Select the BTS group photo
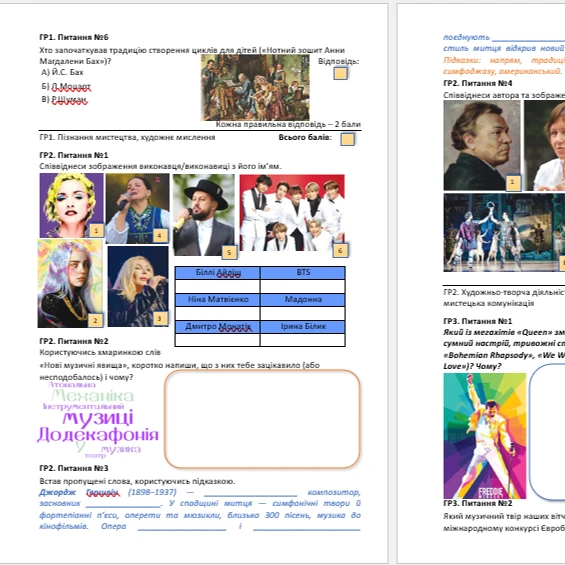The width and height of the screenshot is (565, 565). pos(292,213)
